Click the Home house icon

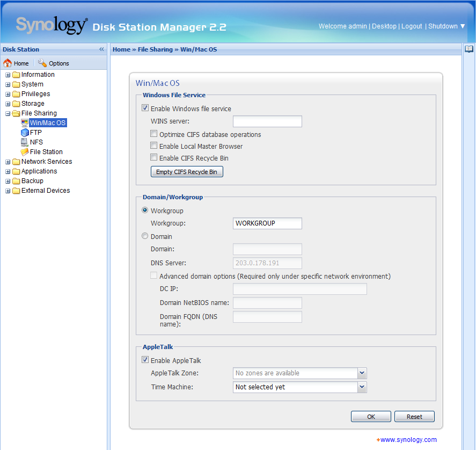point(8,63)
